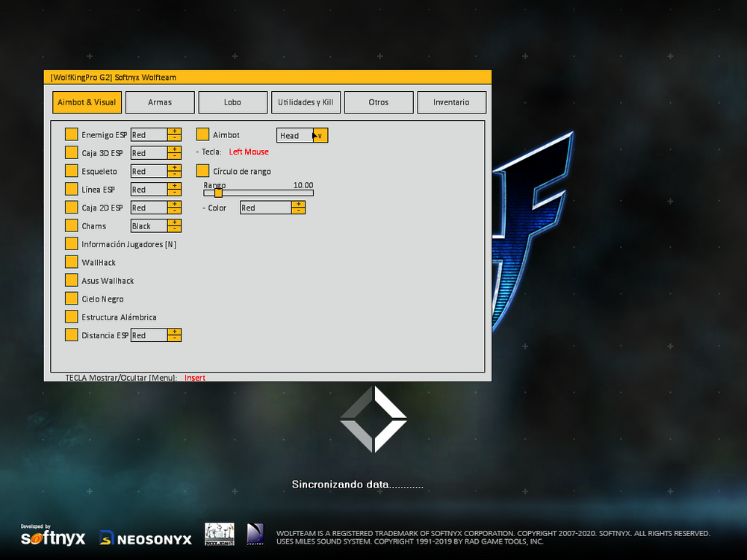This screenshot has height=560, width=747.
Task: Select the Distancia ESP color box
Action: 149,336
